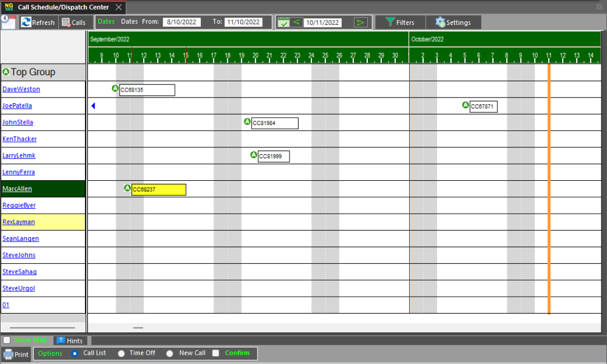Select the Time Off radio option

[x=121, y=353]
